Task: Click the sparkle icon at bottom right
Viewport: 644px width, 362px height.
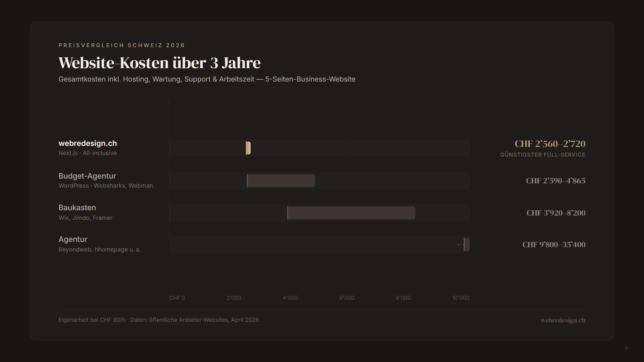Action: coord(627,348)
